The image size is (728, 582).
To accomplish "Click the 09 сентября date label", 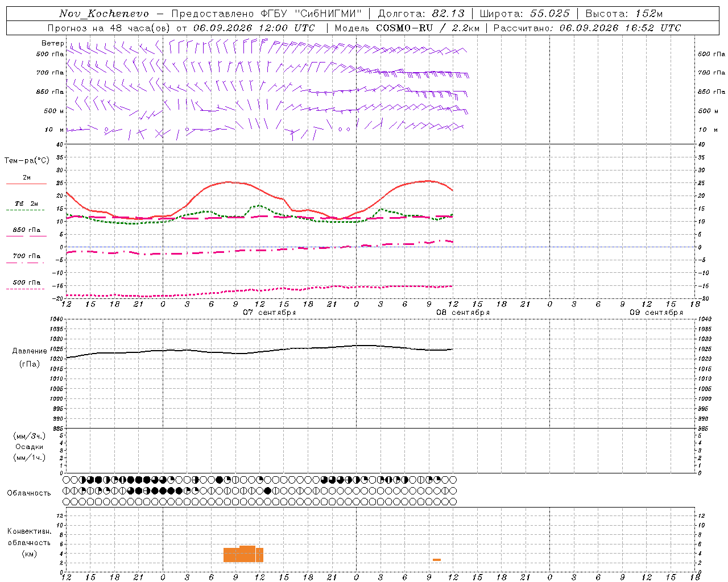I will (656, 313).
